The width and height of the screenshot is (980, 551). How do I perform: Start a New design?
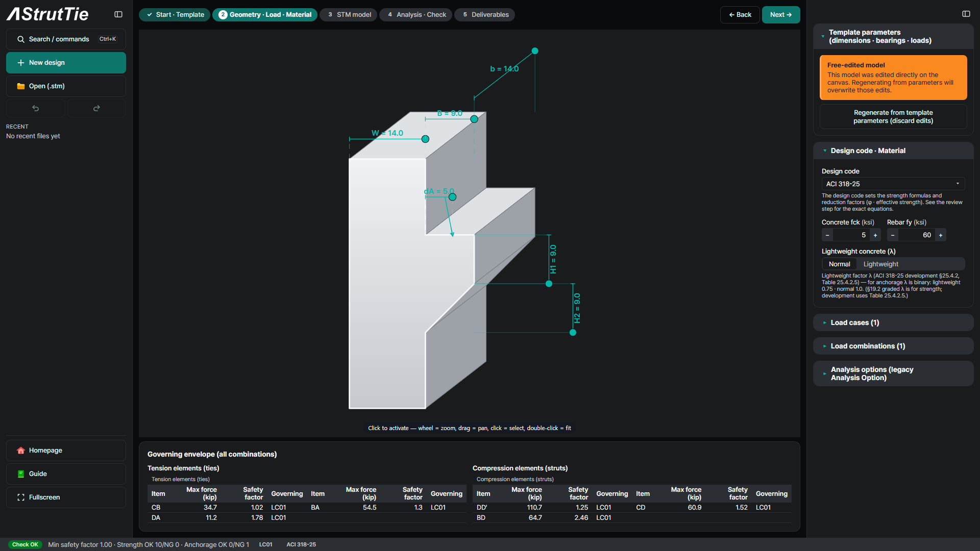[66, 63]
